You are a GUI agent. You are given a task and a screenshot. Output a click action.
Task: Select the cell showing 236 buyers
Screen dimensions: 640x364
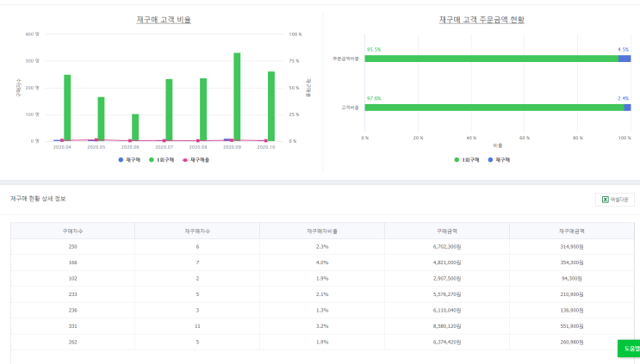point(72,310)
